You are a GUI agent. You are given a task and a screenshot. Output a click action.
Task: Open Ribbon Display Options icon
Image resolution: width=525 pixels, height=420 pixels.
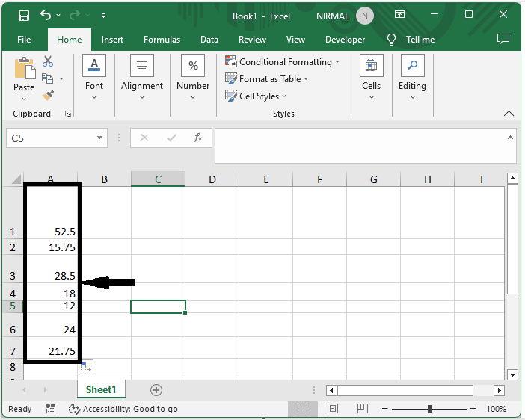(x=399, y=14)
